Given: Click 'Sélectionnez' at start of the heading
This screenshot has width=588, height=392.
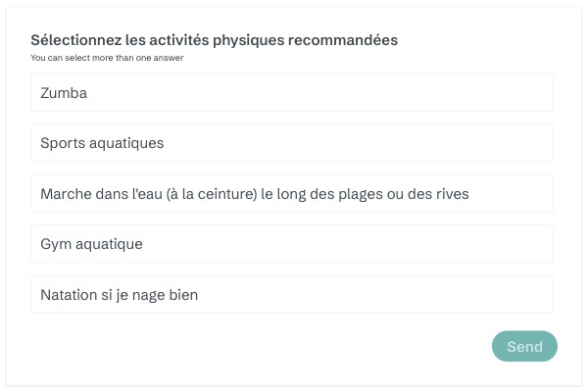Looking at the screenshot, I should 75,40.
